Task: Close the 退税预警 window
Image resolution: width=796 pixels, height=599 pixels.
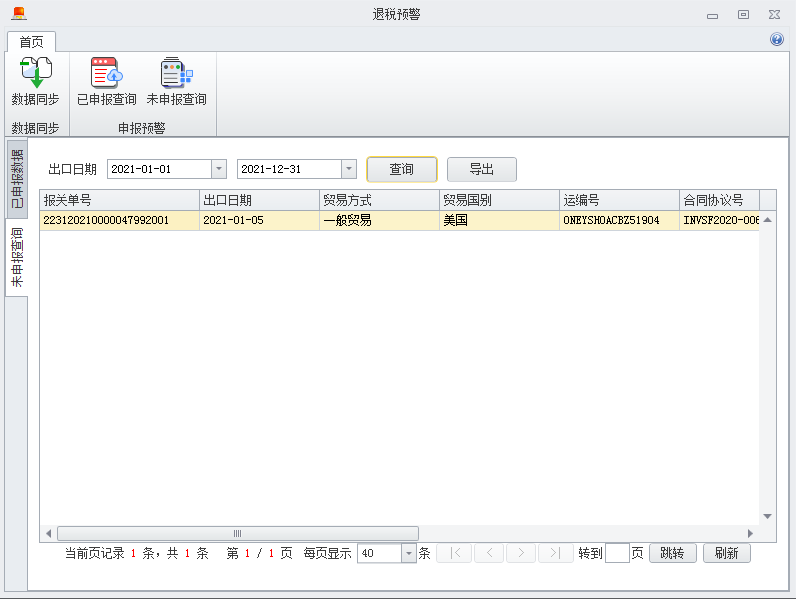Action: (x=774, y=15)
